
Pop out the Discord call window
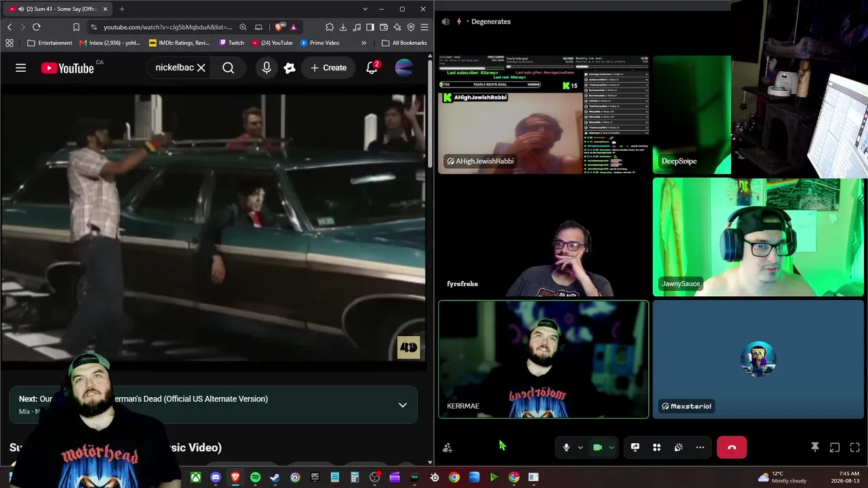point(835,447)
